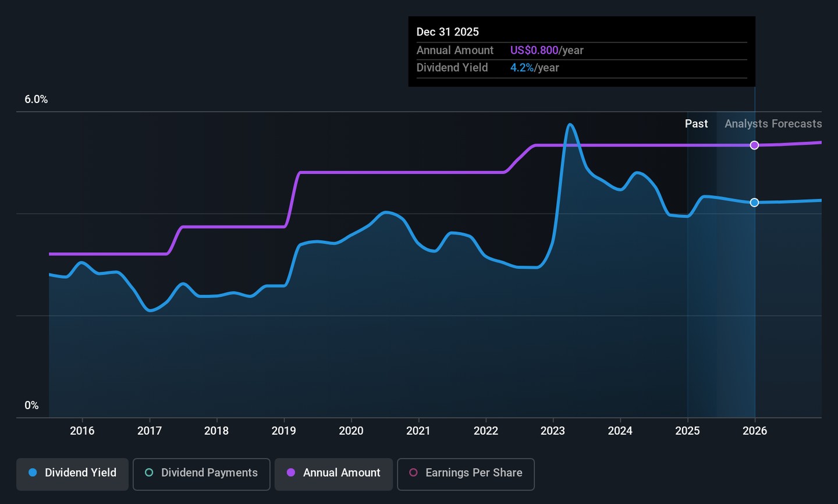838x504 pixels.
Task: Click the 6.0% y-axis label
Action: (36, 100)
